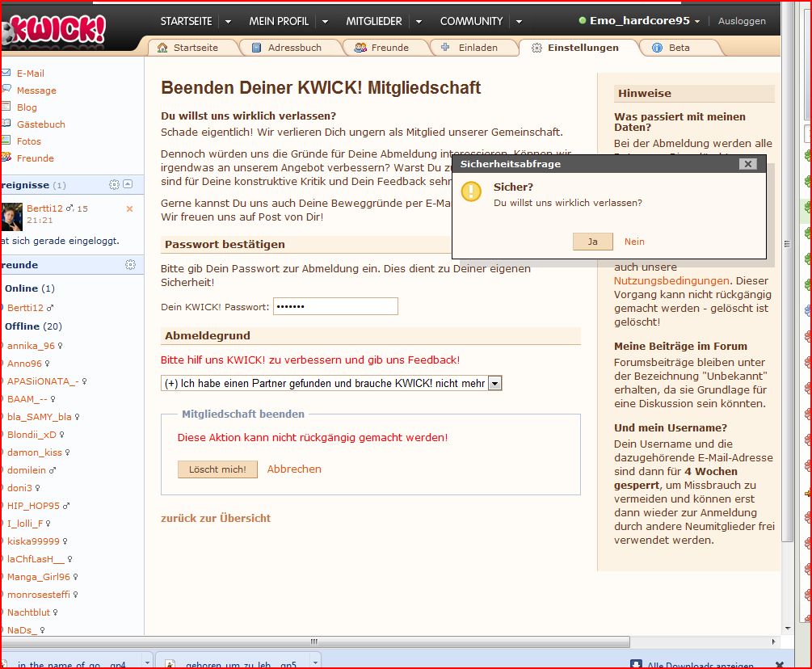Click the Freunde people icon in tab bar
This screenshot has width=812, height=669.
(360, 48)
